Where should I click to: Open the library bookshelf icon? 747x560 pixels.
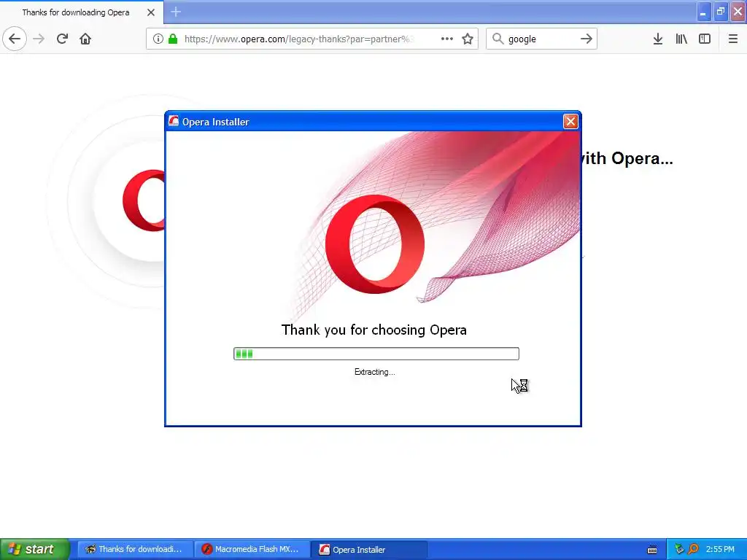pyautogui.click(x=681, y=39)
